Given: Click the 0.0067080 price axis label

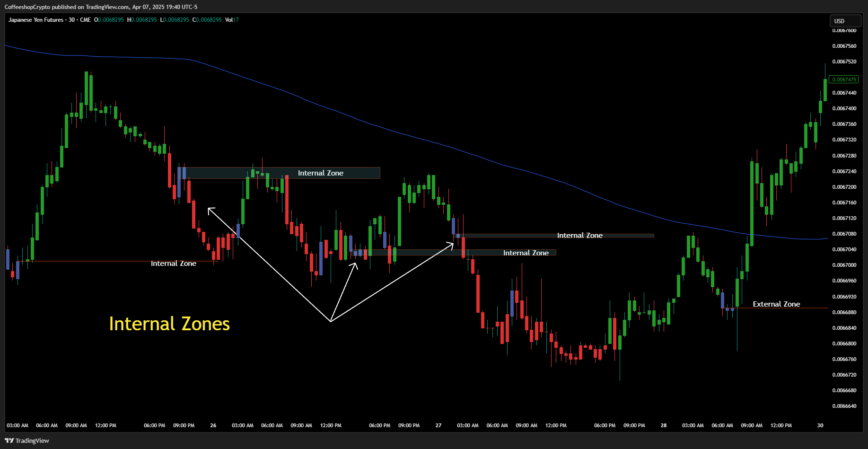Looking at the screenshot, I should [844, 234].
